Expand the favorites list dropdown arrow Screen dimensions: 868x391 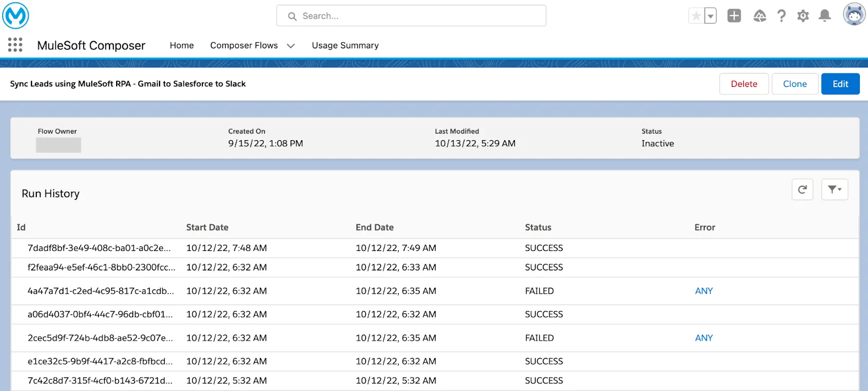[710, 16]
